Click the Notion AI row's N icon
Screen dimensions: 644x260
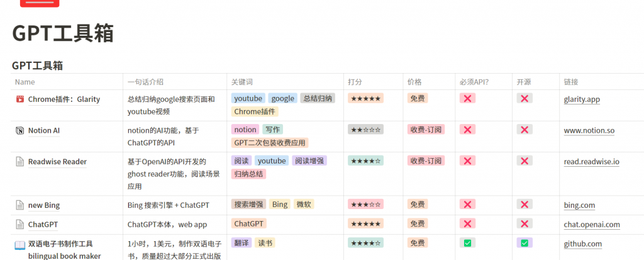tap(19, 131)
